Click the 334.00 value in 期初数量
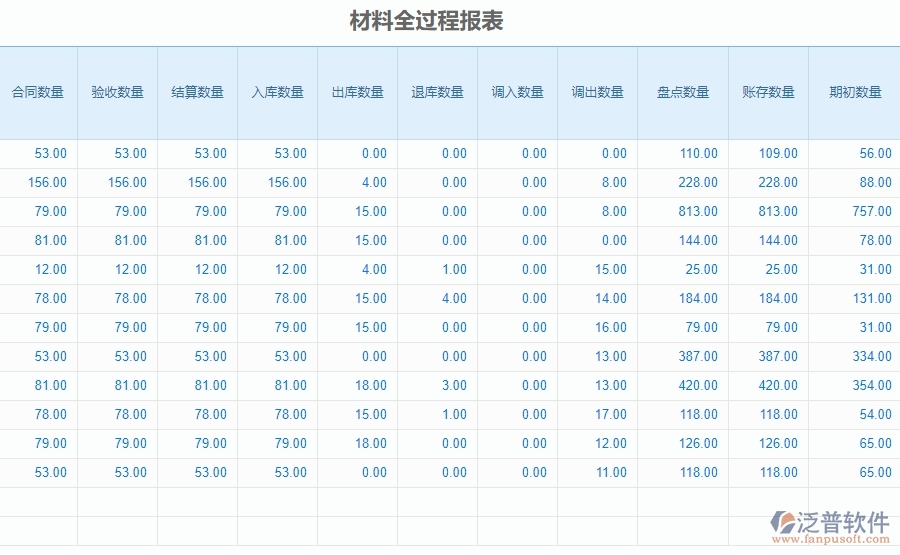 coord(872,356)
